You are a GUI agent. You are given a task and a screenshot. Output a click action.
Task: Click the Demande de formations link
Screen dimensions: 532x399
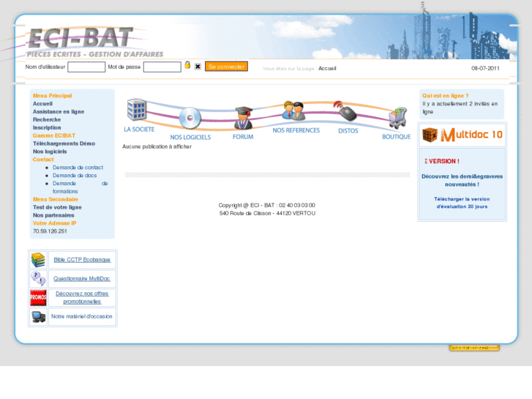[80, 187]
